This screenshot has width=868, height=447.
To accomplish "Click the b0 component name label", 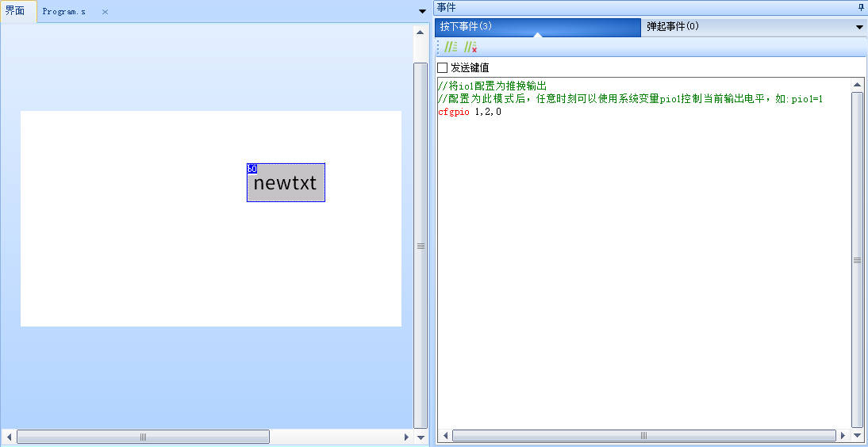I will 252,168.
